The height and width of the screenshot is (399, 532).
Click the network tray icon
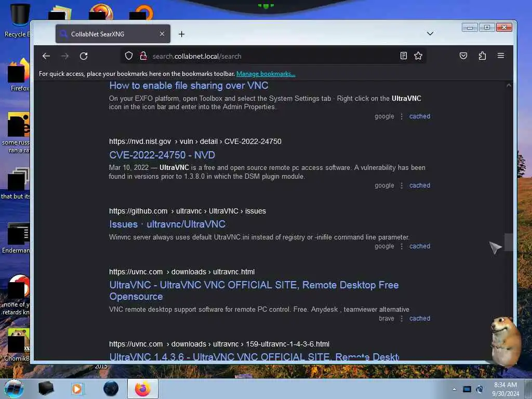coord(467,389)
